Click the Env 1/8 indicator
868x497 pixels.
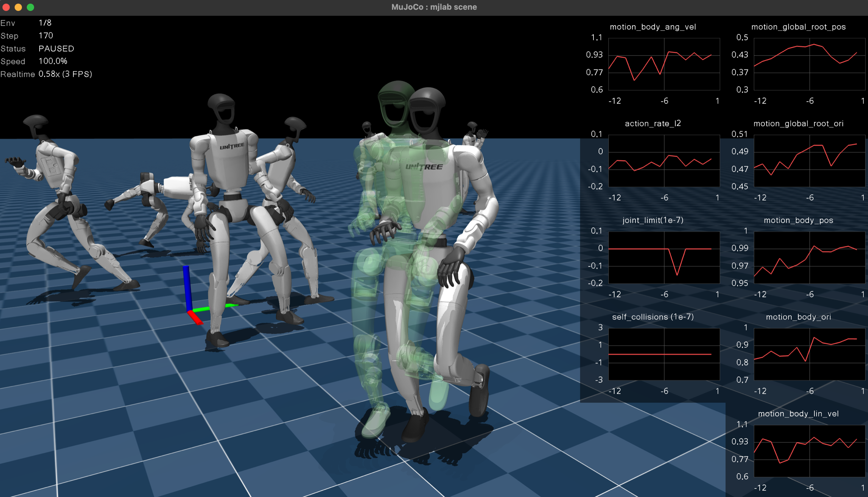click(x=45, y=23)
